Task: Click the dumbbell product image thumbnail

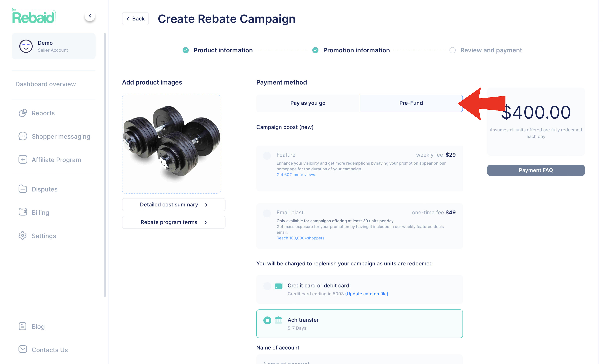Action: (x=172, y=144)
